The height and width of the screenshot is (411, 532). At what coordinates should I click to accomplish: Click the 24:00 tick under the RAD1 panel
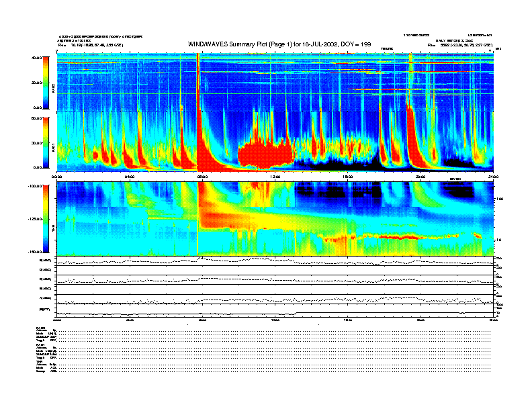pyautogui.click(x=493, y=177)
